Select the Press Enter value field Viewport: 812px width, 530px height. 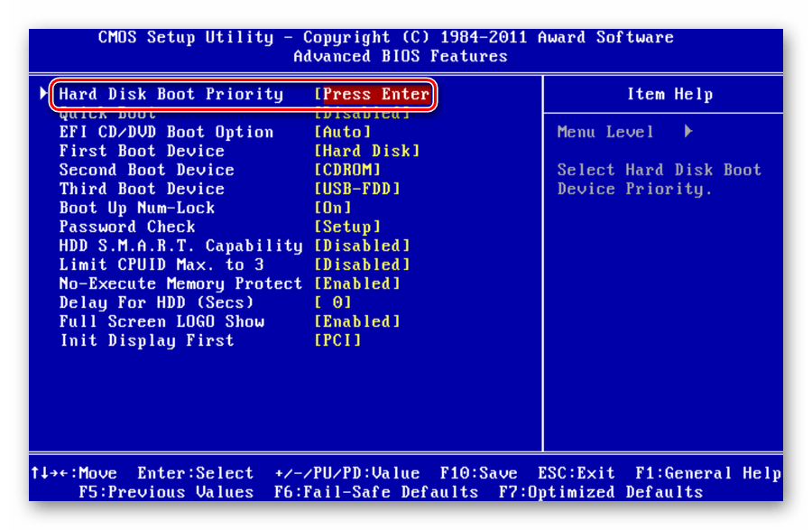coord(374,94)
